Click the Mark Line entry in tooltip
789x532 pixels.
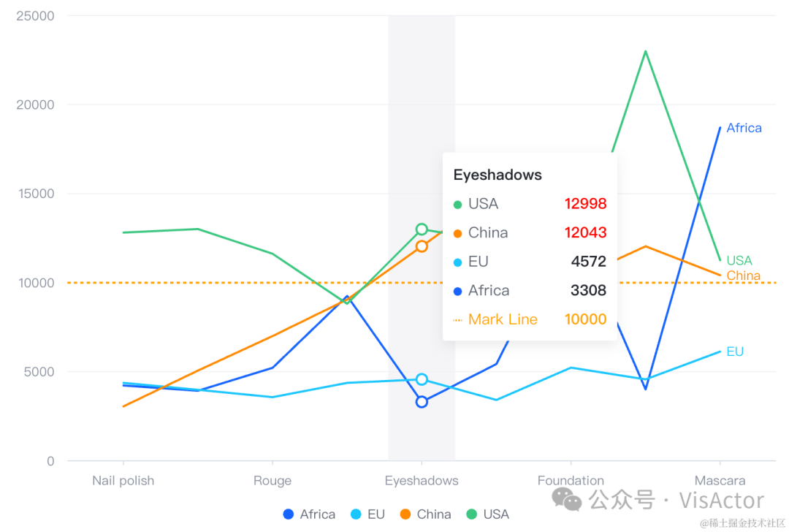click(503, 319)
